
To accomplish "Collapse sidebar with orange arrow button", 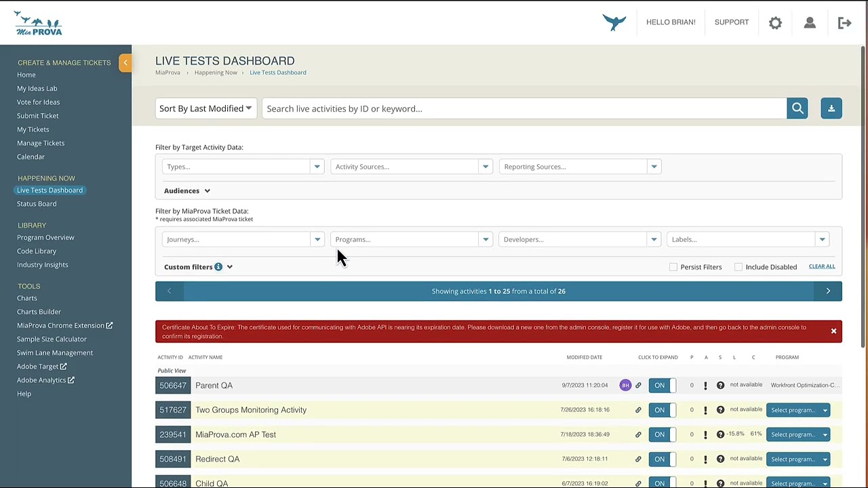I will tap(125, 62).
